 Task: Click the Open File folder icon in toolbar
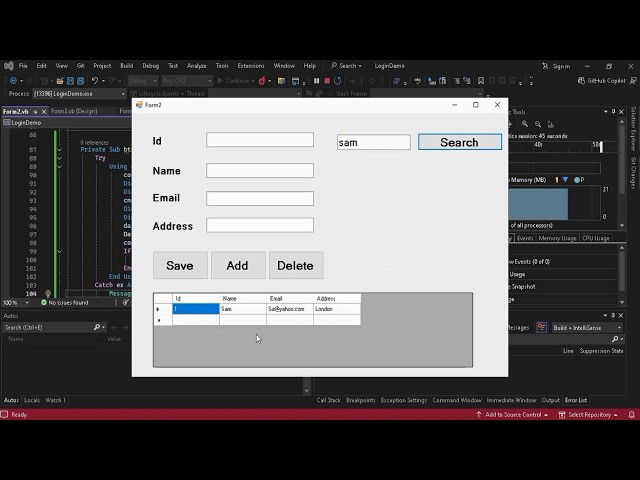pos(60,81)
